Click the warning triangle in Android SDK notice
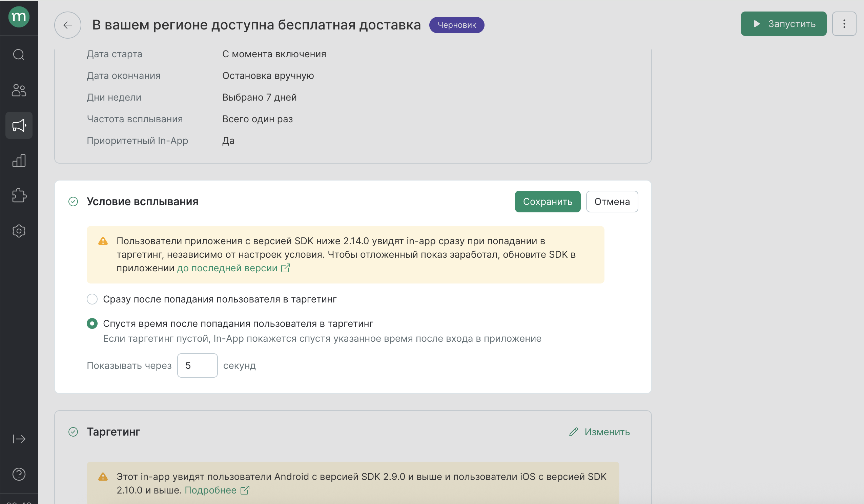Screen dimensions: 864x504 tap(103, 477)
